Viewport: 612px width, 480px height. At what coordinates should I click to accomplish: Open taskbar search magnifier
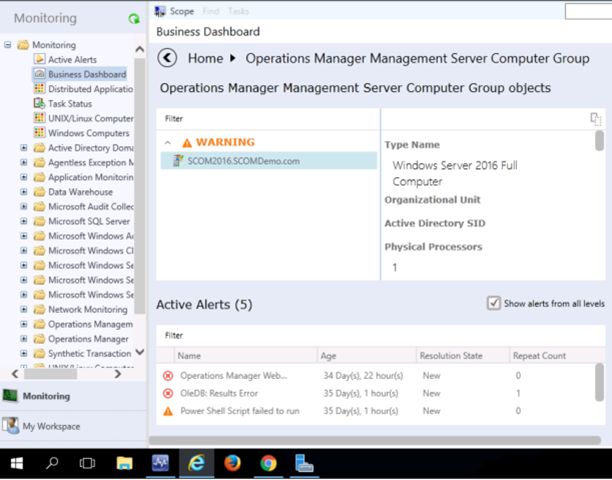[x=52, y=464]
